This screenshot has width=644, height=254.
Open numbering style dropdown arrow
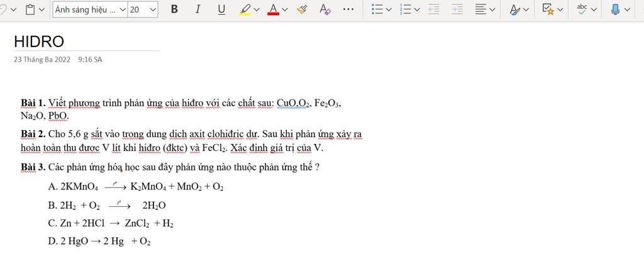(x=418, y=9)
